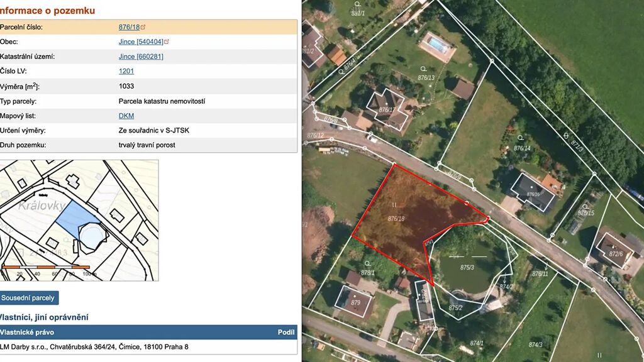Open municipality link Jince [540404]
The image size is (644, 362).
coord(141,41)
